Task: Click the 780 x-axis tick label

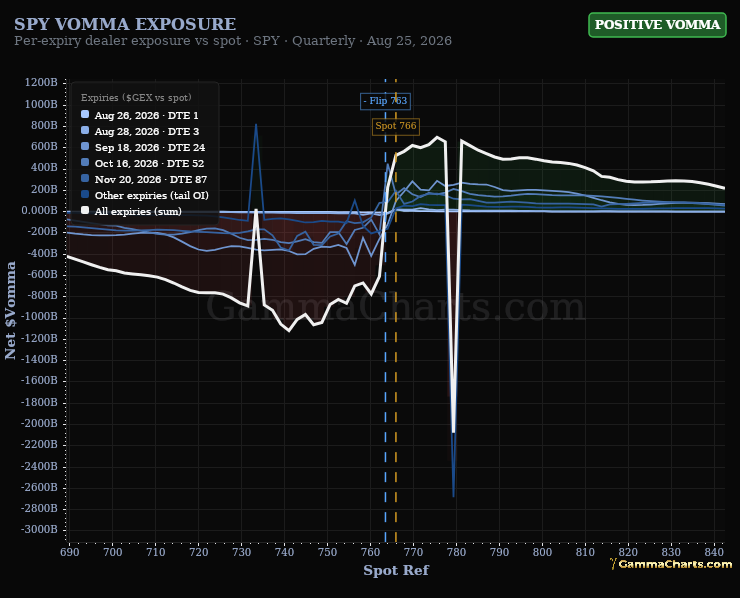Action: coord(456,552)
